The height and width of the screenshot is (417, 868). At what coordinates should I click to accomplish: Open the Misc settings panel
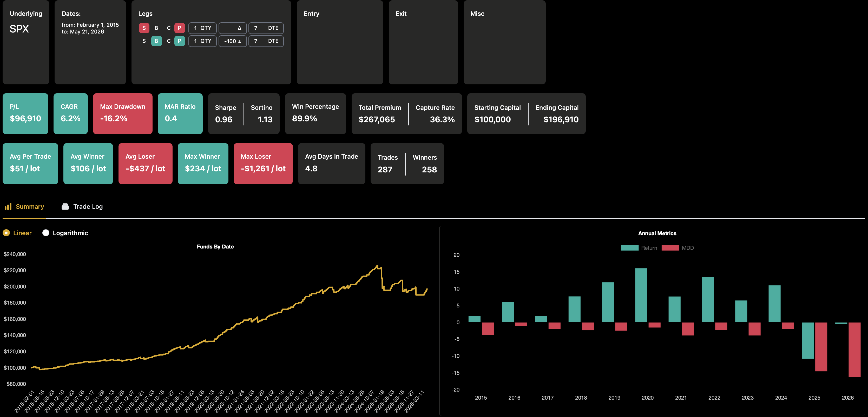(x=505, y=42)
